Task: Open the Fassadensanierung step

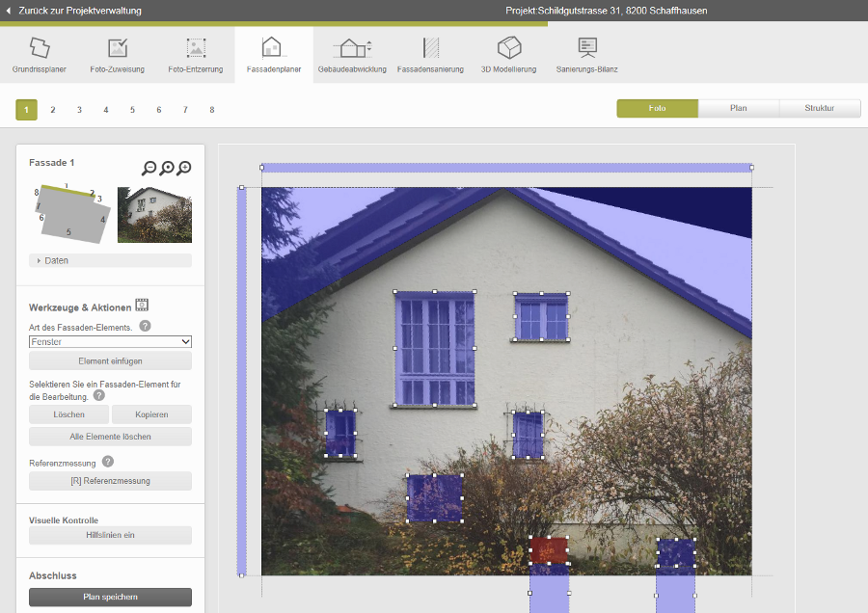Action: point(430,55)
